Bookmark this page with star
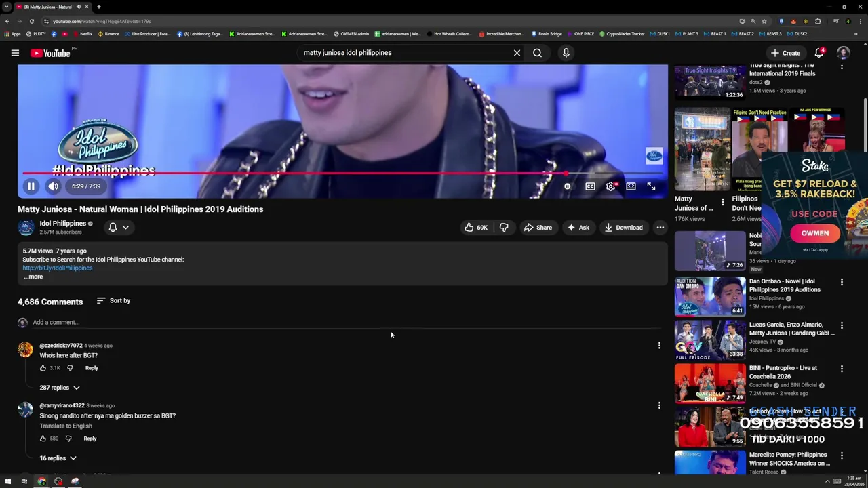Screen dimensions: 868x488 [764, 21]
